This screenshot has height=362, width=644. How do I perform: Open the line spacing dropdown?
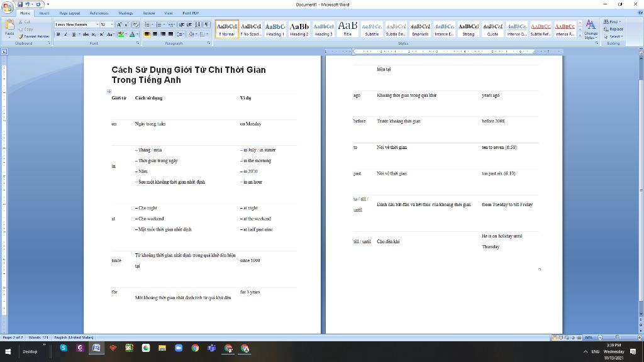181,35
